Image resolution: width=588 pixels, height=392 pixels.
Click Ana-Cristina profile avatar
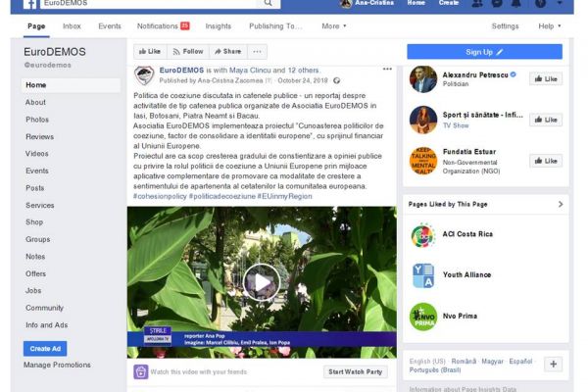[x=345, y=3]
